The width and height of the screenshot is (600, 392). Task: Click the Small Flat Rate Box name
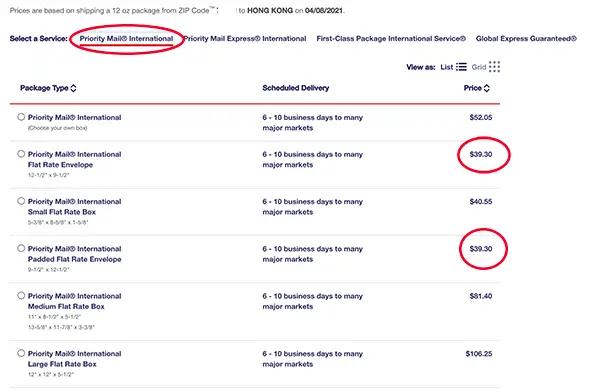tap(75, 207)
